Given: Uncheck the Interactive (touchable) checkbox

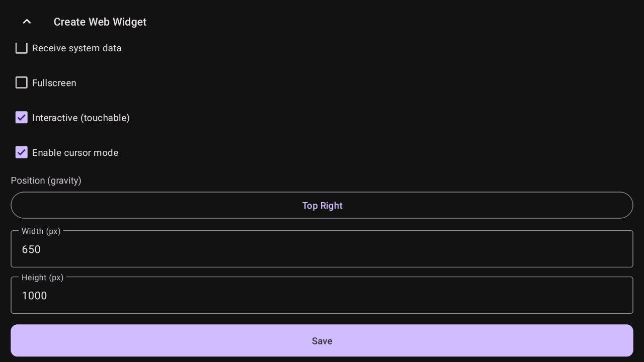Looking at the screenshot, I should tap(21, 118).
